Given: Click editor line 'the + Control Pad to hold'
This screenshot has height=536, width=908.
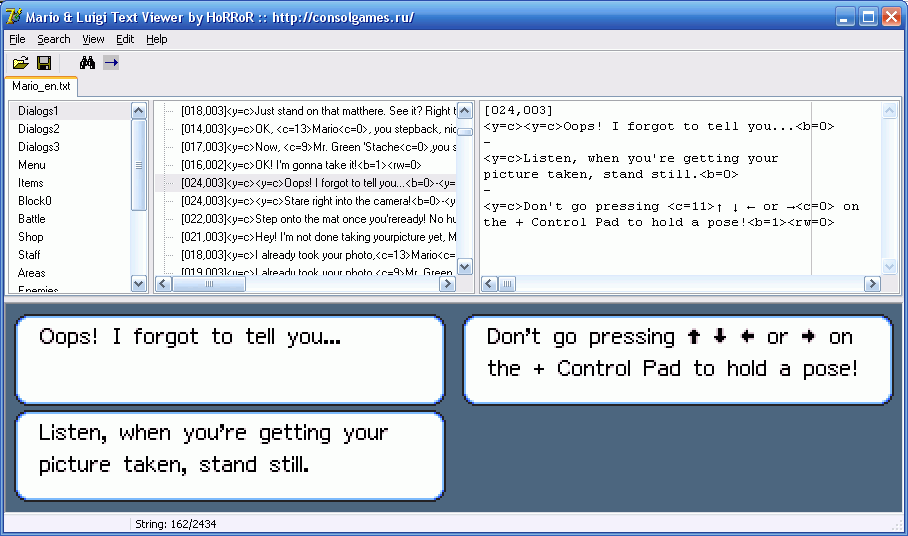Looking at the screenshot, I should click(x=659, y=222).
